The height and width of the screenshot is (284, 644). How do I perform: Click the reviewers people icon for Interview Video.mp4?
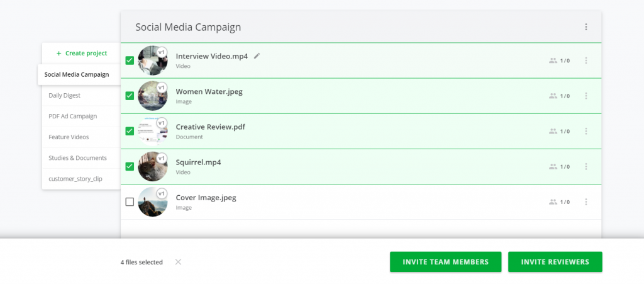click(x=553, y=60)
